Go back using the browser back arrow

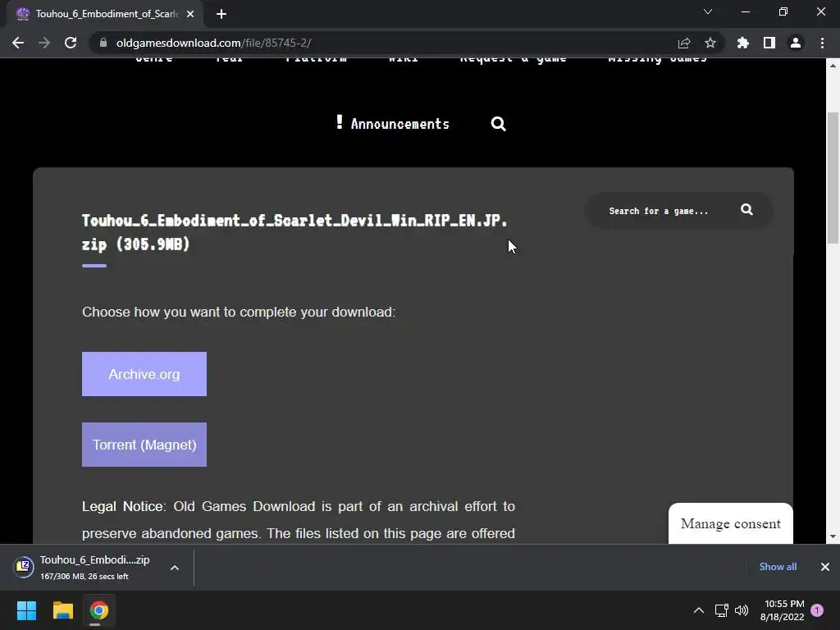(18, 43)
